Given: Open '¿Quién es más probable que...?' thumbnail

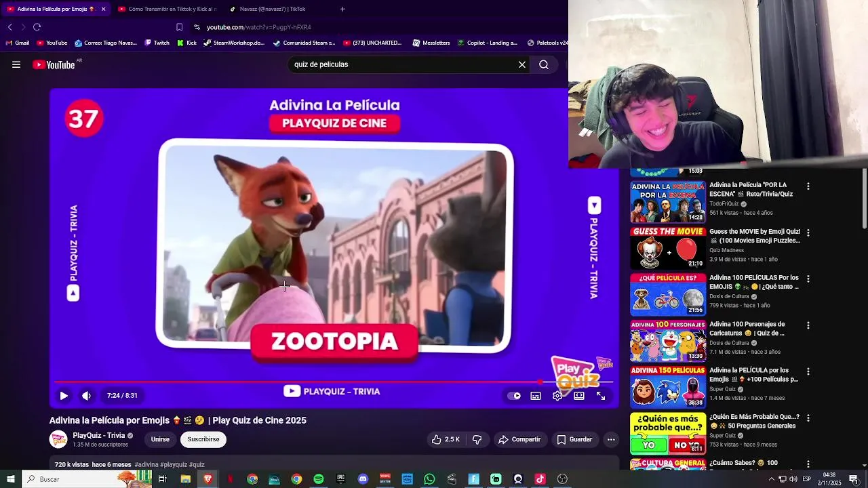Looking at the screenshot, I should pos(668,433).
